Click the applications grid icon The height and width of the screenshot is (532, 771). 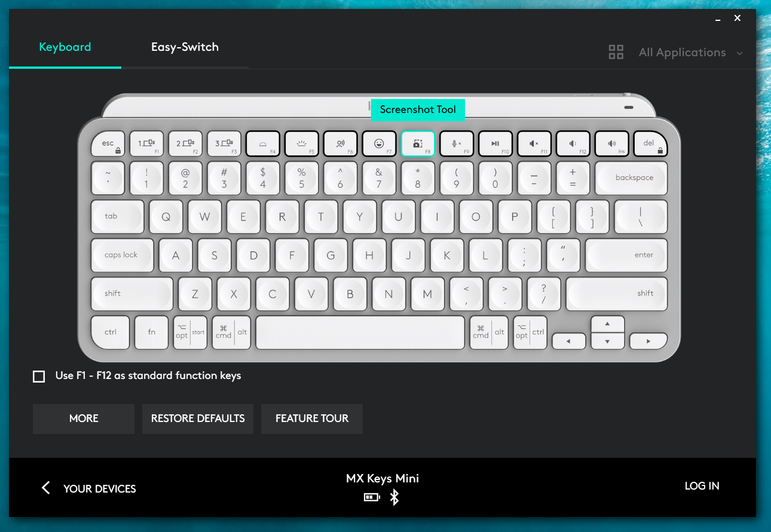pos(616,52)
